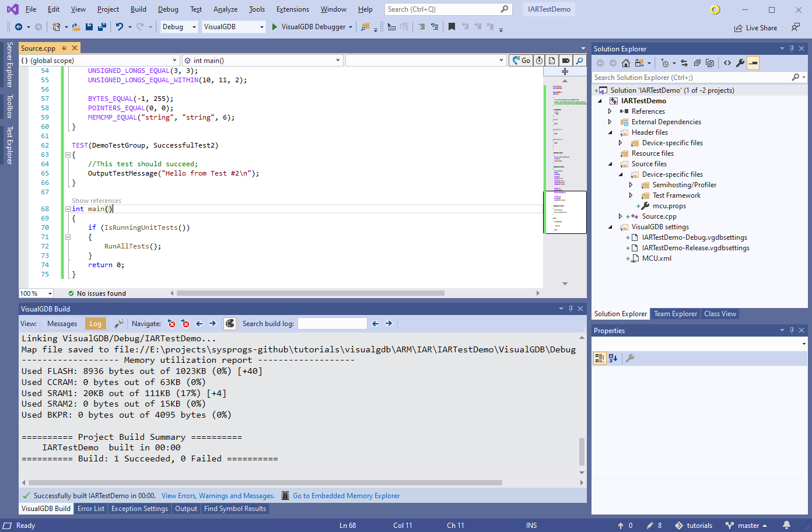
Task: Toggle auto hide pin on Properties panel
Action: pyautogui.click(x=792, y=331)
